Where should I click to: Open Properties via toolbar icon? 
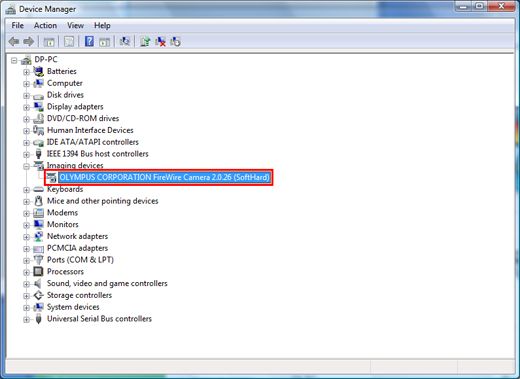tap(69, 42)
